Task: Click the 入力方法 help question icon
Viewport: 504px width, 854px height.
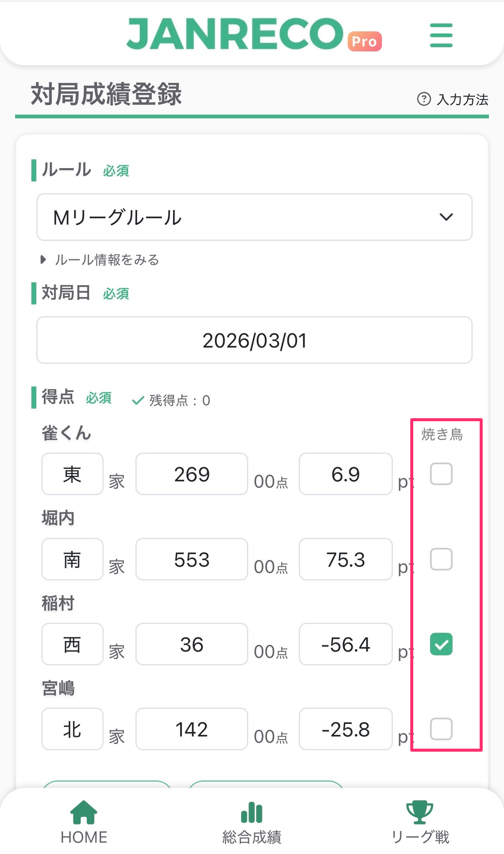Action: pyautogui.click(x=424, y=99)
